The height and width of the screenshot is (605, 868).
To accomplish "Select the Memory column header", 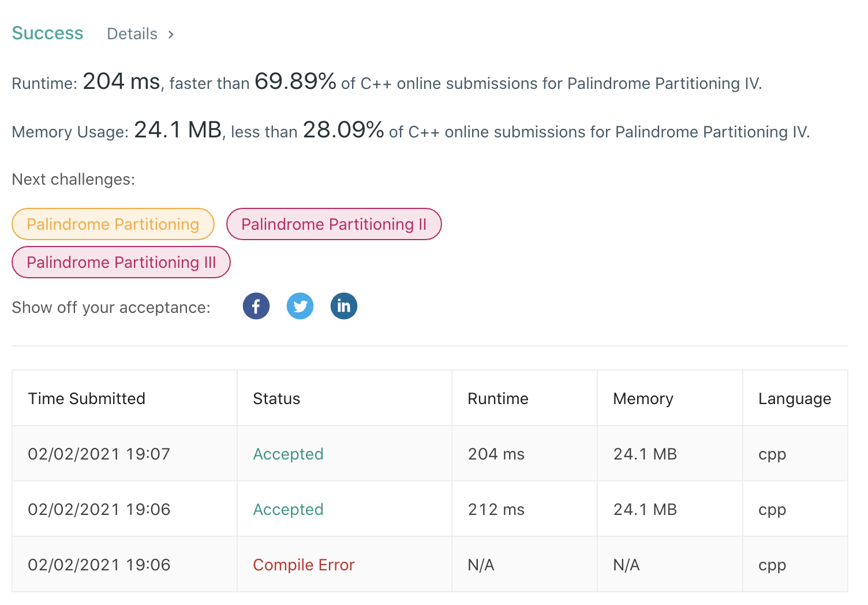I will [x=643, y=398].
